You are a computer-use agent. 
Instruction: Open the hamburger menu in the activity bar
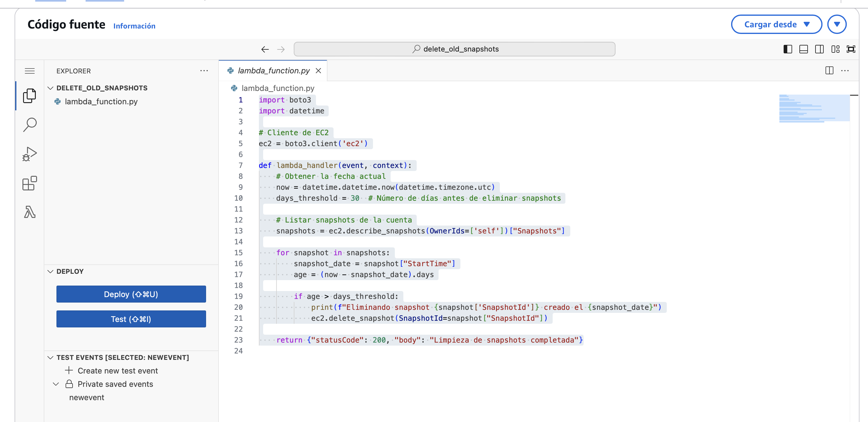click(30, 71)
